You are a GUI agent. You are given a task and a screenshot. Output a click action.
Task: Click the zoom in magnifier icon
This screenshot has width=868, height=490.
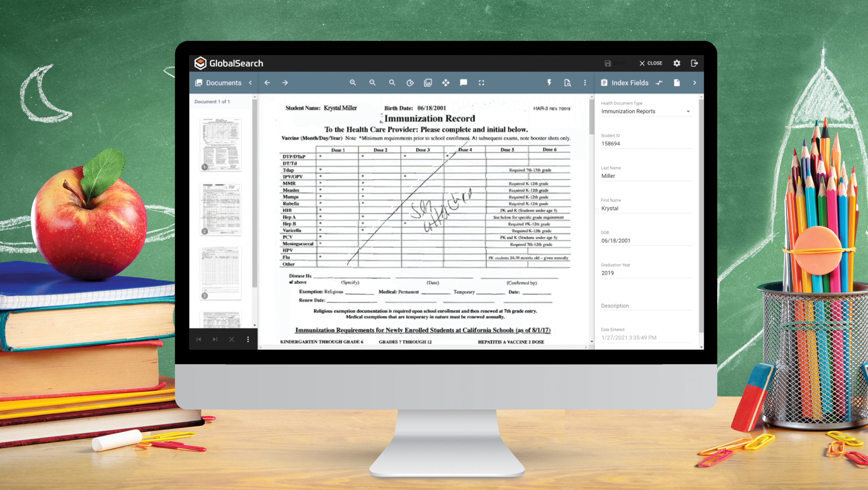(353, 83)
